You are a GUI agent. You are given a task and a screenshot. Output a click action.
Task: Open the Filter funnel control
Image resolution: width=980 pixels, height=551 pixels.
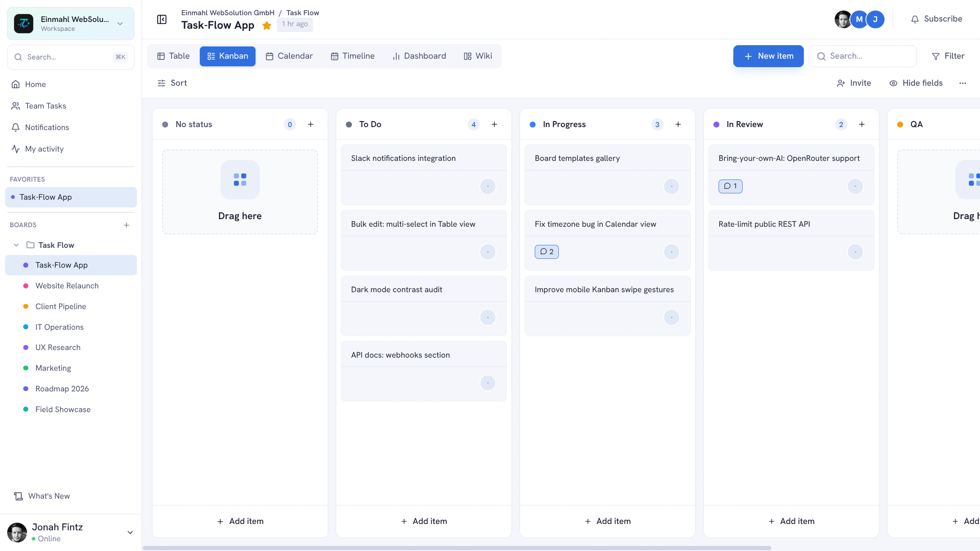point(948,56)
